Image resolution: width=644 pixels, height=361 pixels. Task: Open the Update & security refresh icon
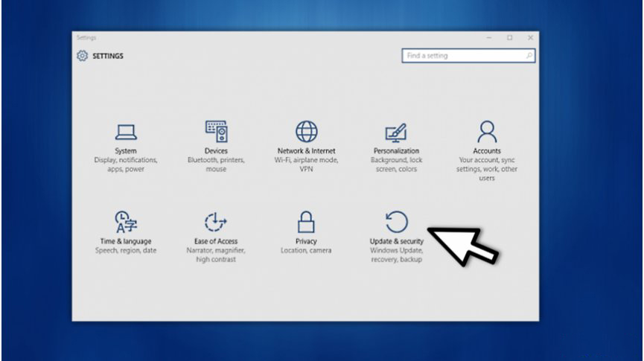coord(397,222)
